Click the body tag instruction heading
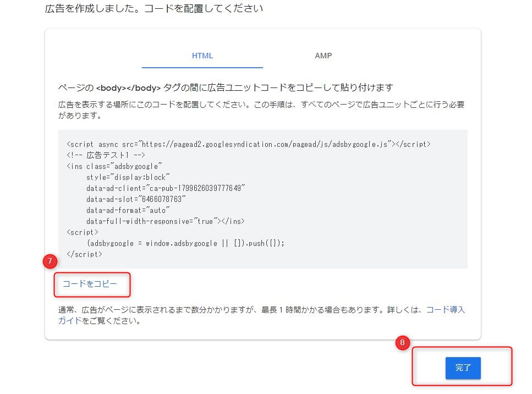Viewport: 532px width, 394px height. tap(226, 87)
